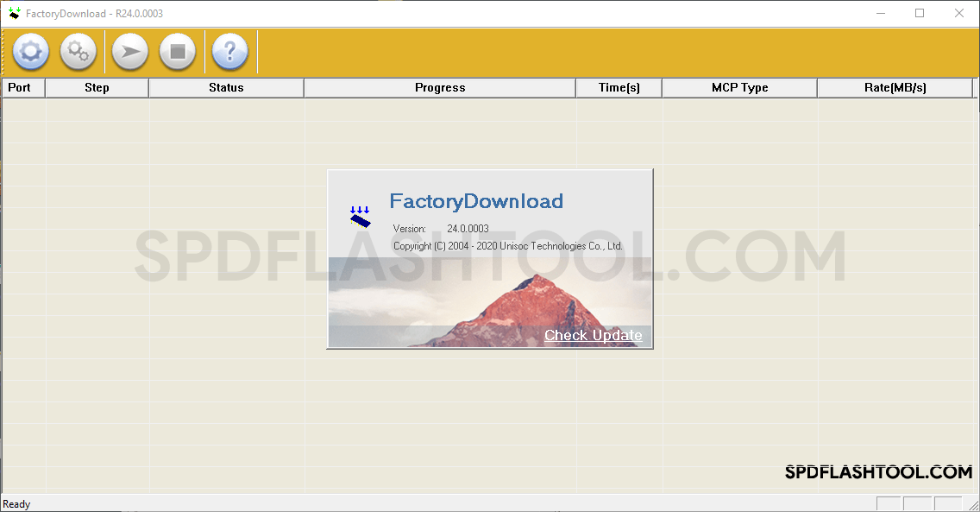Open Settings with the double gears icon
Image resolution: width=980 pixels, height=512 pixels.
79,51
